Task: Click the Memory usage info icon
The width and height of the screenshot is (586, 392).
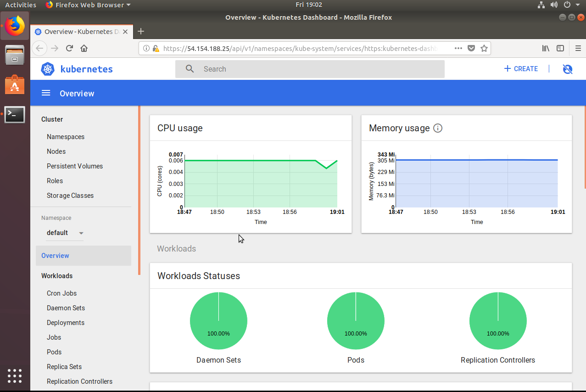Action: point(438,128)
